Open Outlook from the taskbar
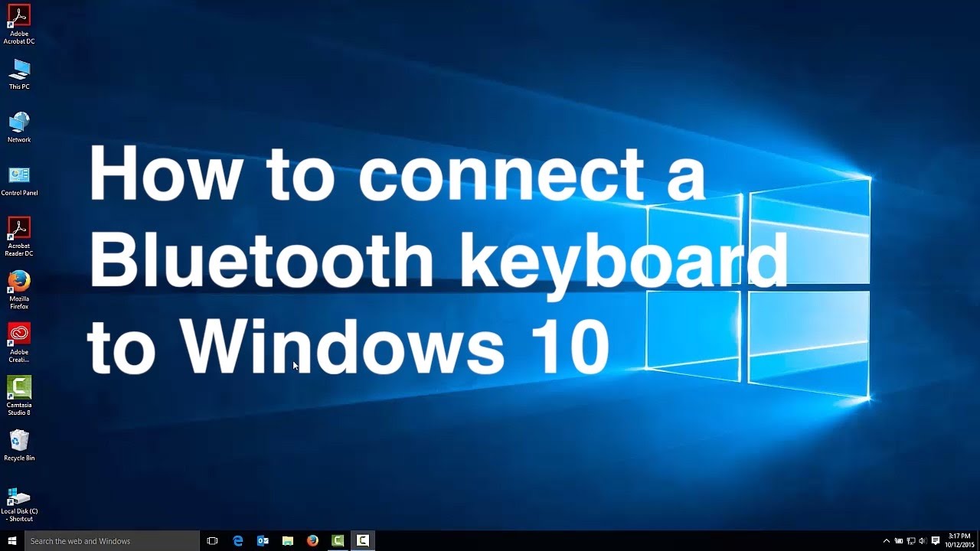This screenshot has width=980, height=551. (x=263, y=541)
